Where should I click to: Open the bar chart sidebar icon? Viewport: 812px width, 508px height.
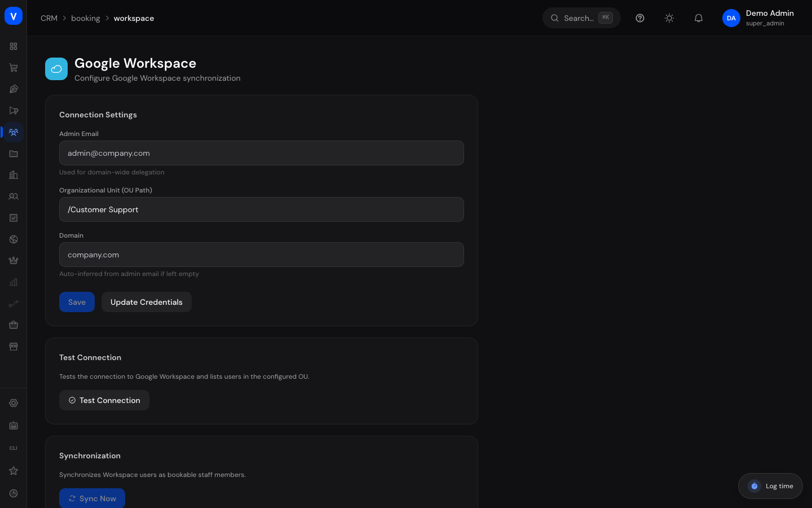[14, 282]
